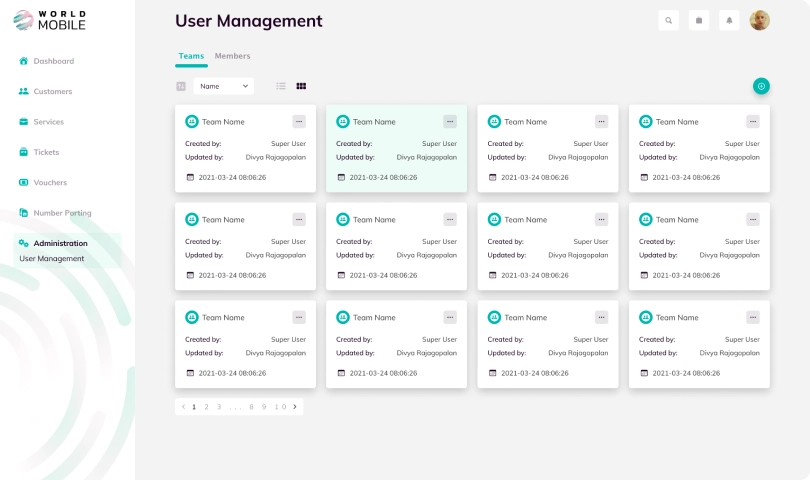Click the briefcase icon in the header
The width and height of the screenshot is (810, 480).
coord(699,20)
